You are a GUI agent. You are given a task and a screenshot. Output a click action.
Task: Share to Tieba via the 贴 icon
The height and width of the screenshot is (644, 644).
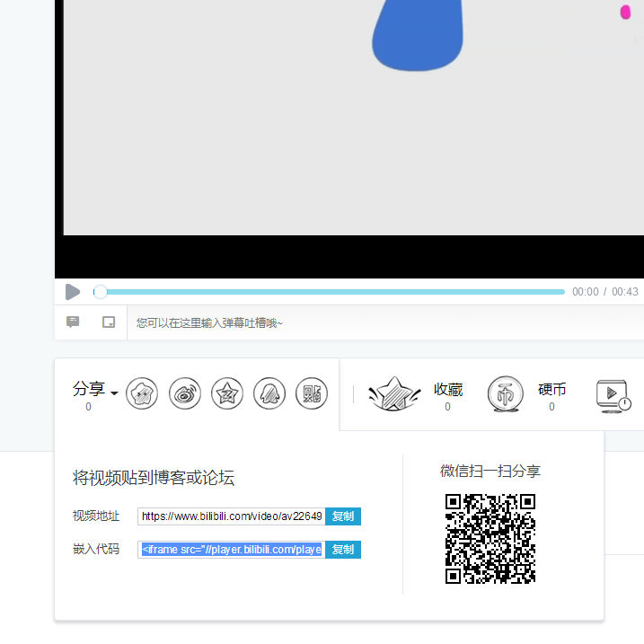click(312, 393)
